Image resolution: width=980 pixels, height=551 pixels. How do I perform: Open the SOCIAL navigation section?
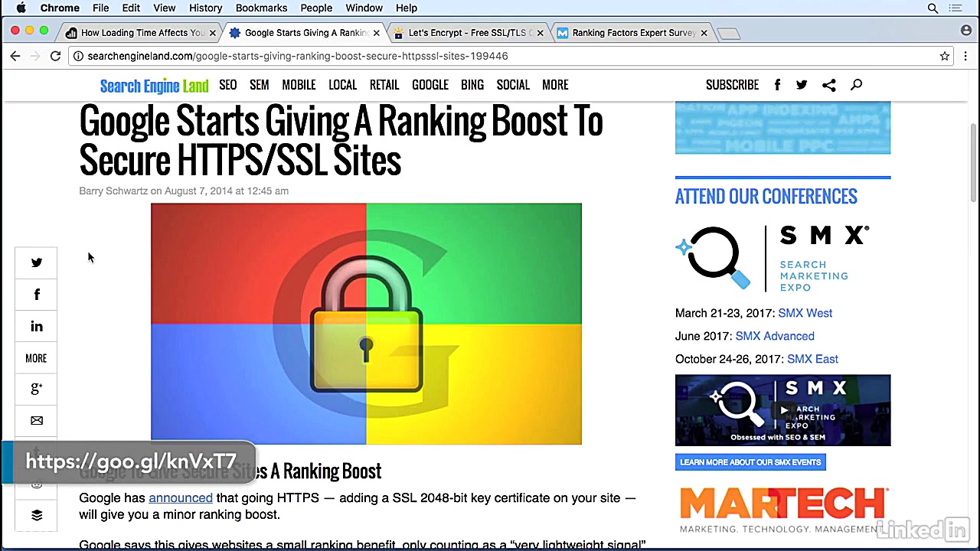(513, 85)
